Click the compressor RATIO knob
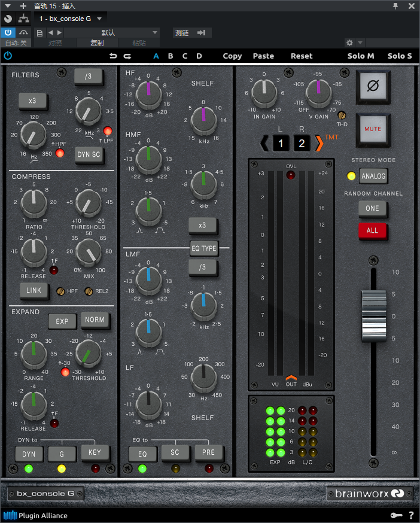The width and height of the screenshot is (420, 523). [x=34, y=202]
